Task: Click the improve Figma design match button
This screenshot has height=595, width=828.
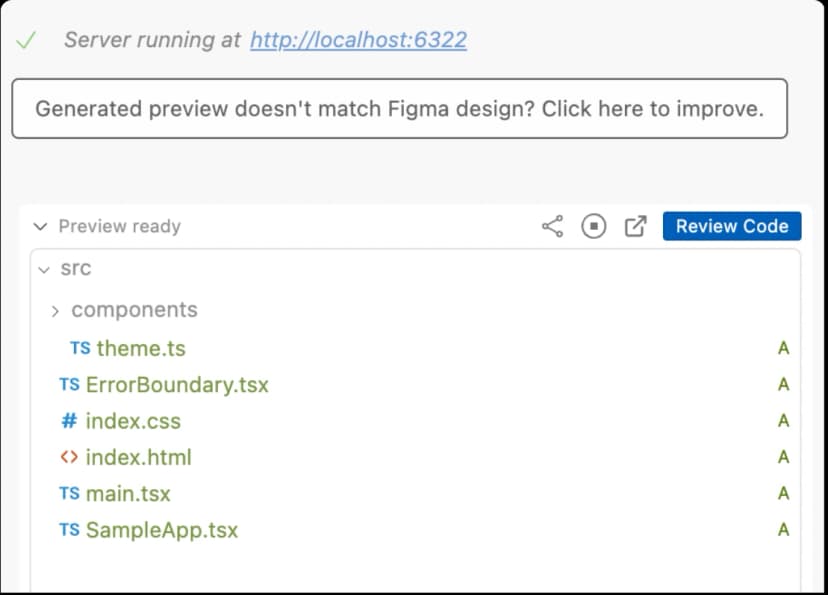Action: point(400,109)
